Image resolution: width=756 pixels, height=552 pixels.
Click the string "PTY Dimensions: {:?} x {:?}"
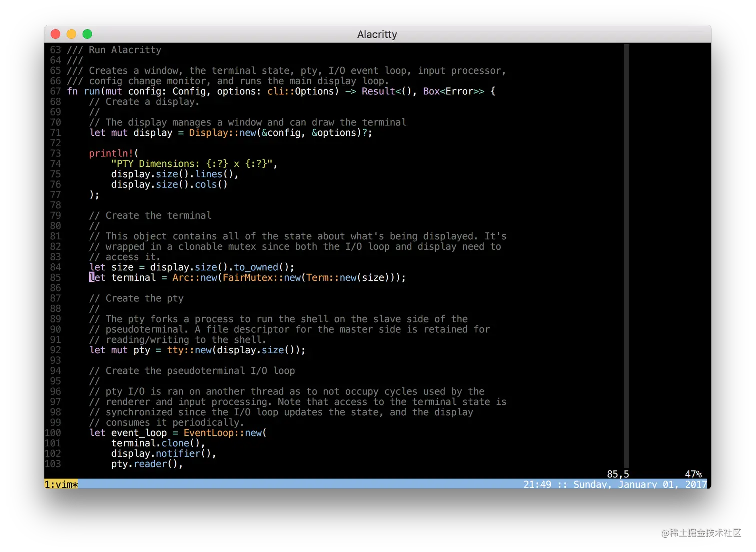point(192,164)
